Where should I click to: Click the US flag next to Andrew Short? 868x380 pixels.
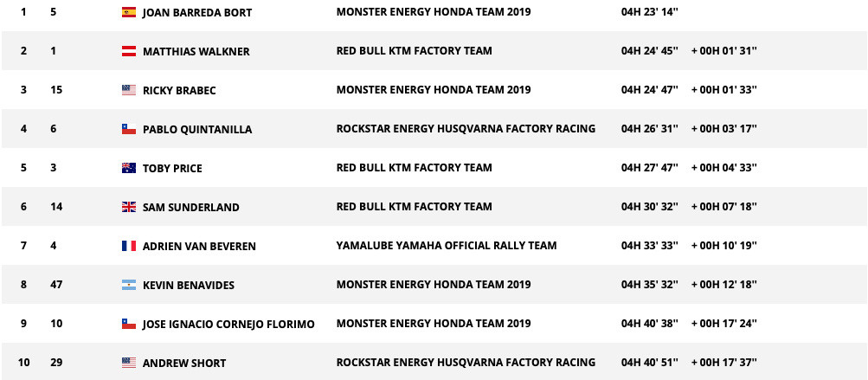click(129, 364)
